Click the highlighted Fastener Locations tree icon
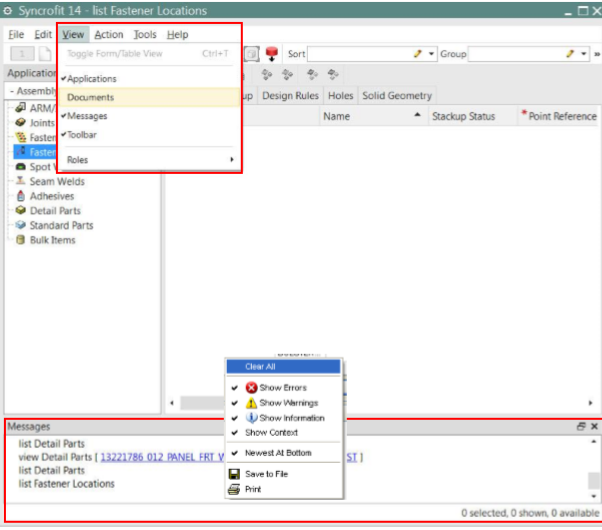This screenshot has width=602, height=530. (x=21, y=152)
